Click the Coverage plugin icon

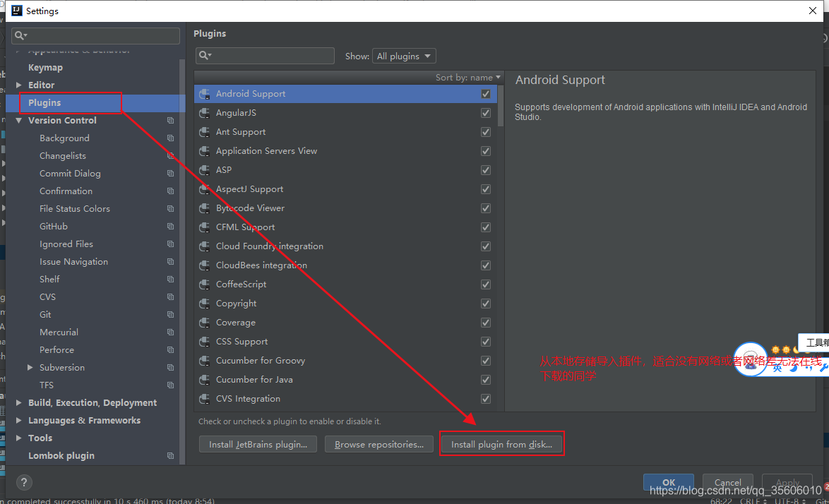pos(205,323)
